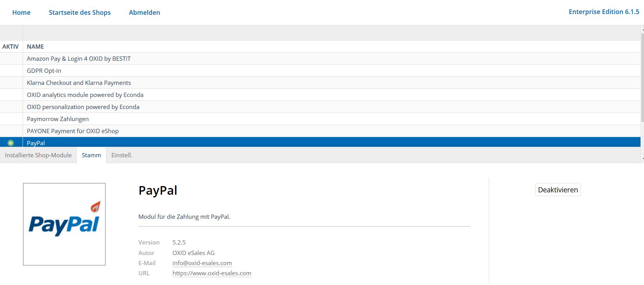The image size is (644, 285).
Task: Click the module list vertical scrollbar
Action: point(642,93)
